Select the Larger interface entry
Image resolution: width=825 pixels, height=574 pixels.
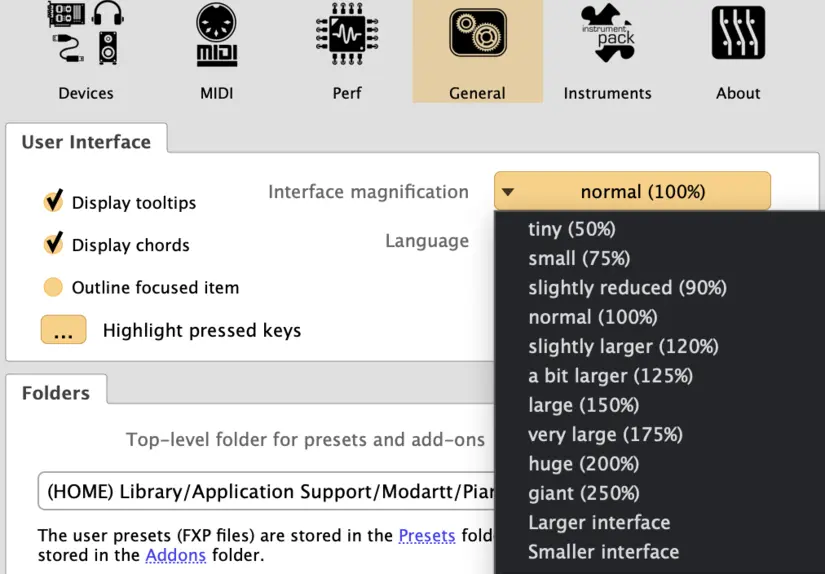pyautogui.click(x=599, y=522)
